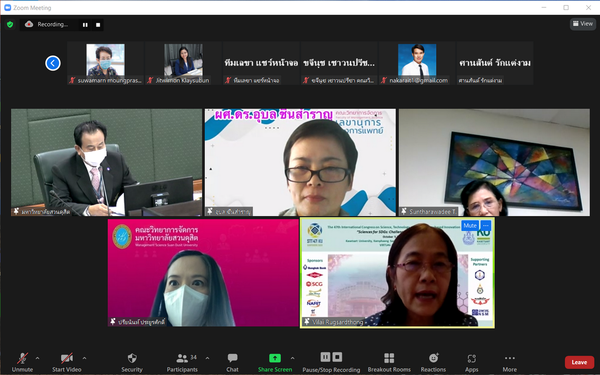
Task: Select the ปริยนันท์ ประยูรศักดิ์ video tile
Action: (x=203, y=272)
